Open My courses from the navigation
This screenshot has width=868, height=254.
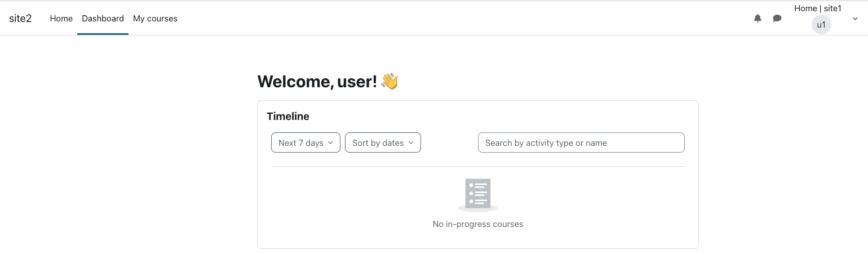coord(155,19)
